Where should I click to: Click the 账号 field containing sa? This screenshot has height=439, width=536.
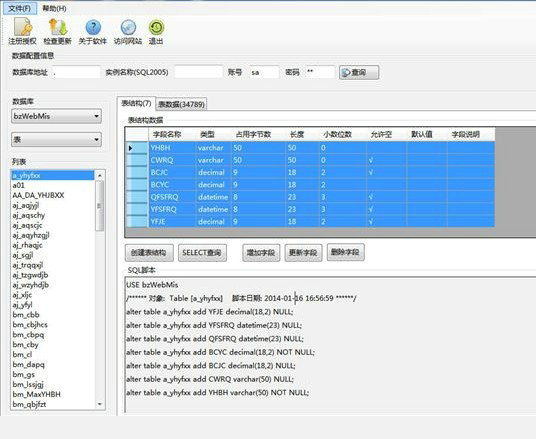264,72
